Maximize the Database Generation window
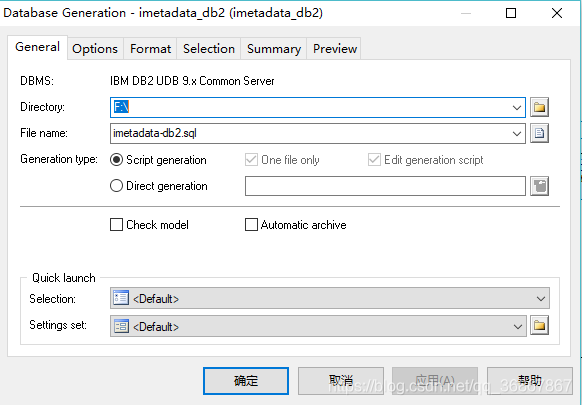582x405 pixels. (511, 13)
